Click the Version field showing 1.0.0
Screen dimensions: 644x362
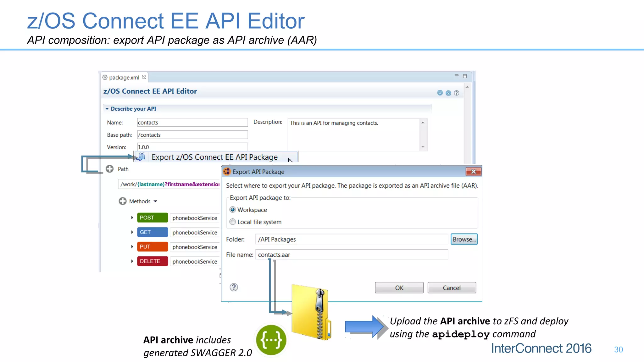(192, 147)
